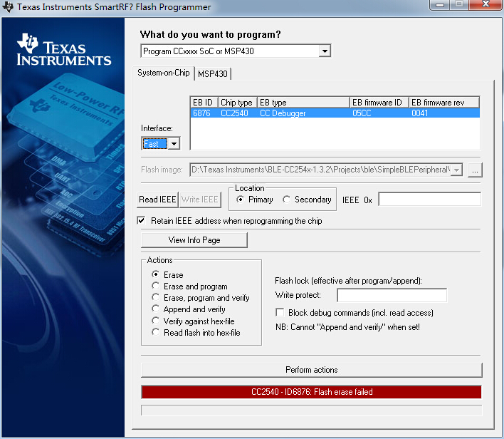Click the Write protect input field
504x439 pixels.
392,295
